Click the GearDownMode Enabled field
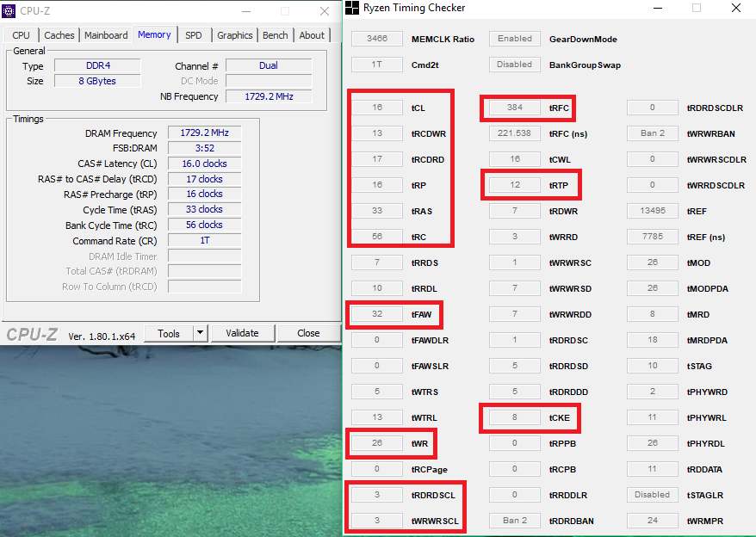The height and width of the screenshot is (537, 756). coord(515,39)
